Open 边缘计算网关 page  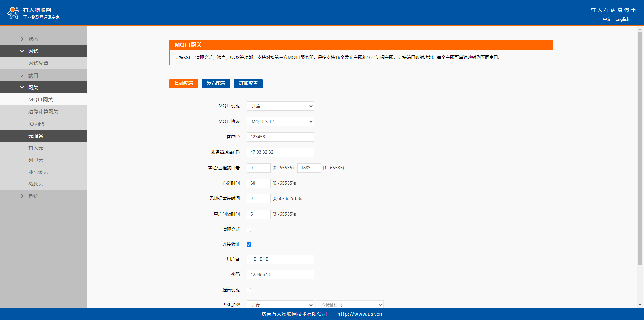click(x=44, y=111)
